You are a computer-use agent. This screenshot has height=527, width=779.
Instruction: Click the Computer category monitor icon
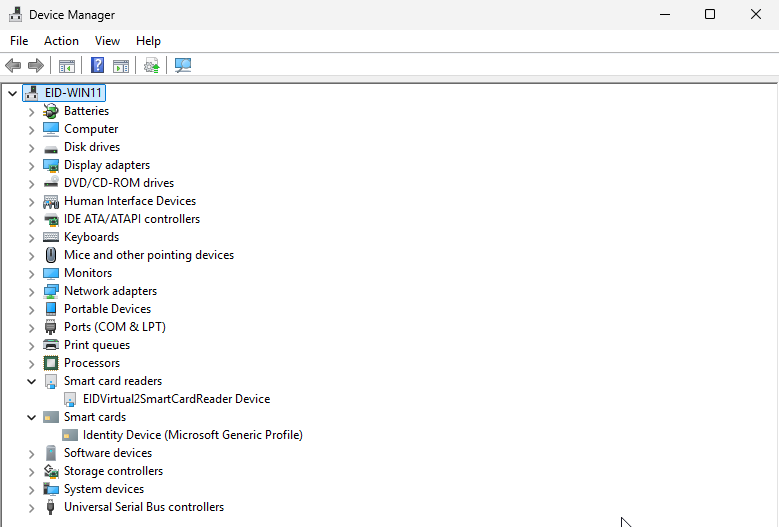[51, 129]
